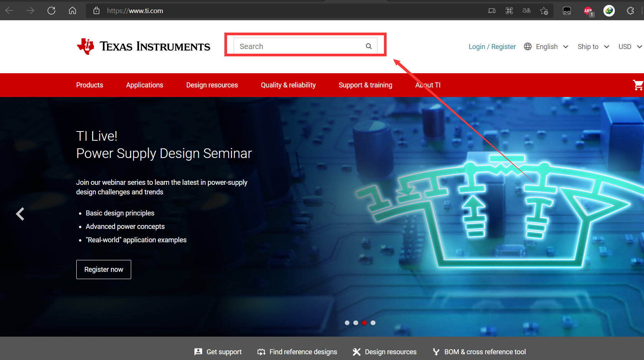Click the BOM cross reference icon
Screen dimensions: 644x360
tap(436, 352)
